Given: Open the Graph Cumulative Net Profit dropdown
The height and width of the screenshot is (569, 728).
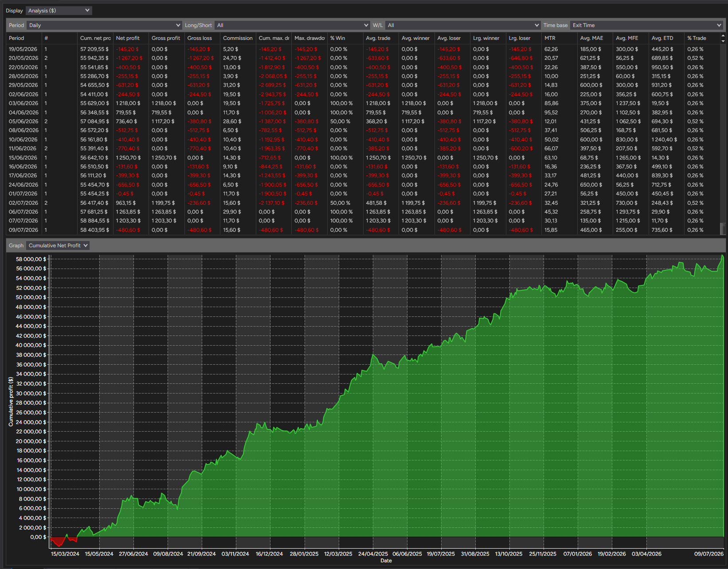Looking at the screenshot, I should tap(58, 245).
